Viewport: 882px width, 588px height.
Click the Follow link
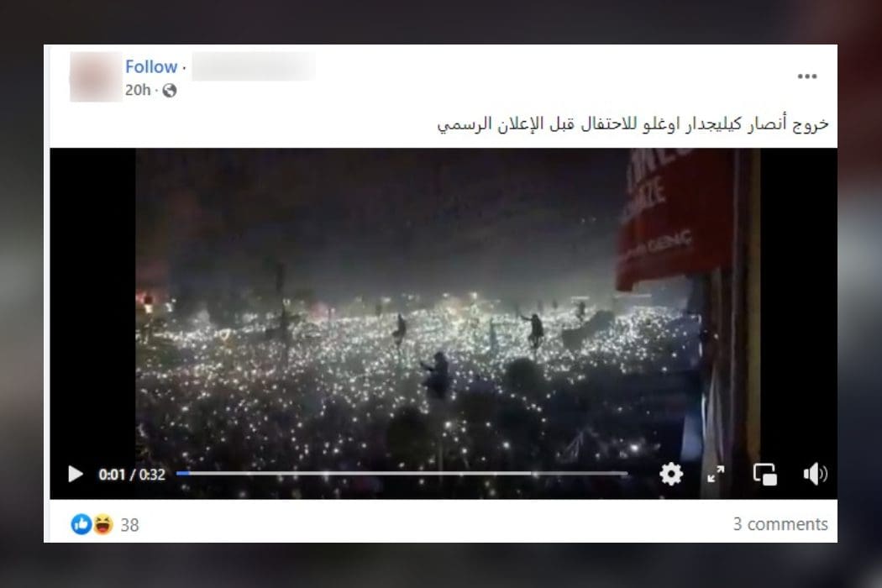coord(150,67)
